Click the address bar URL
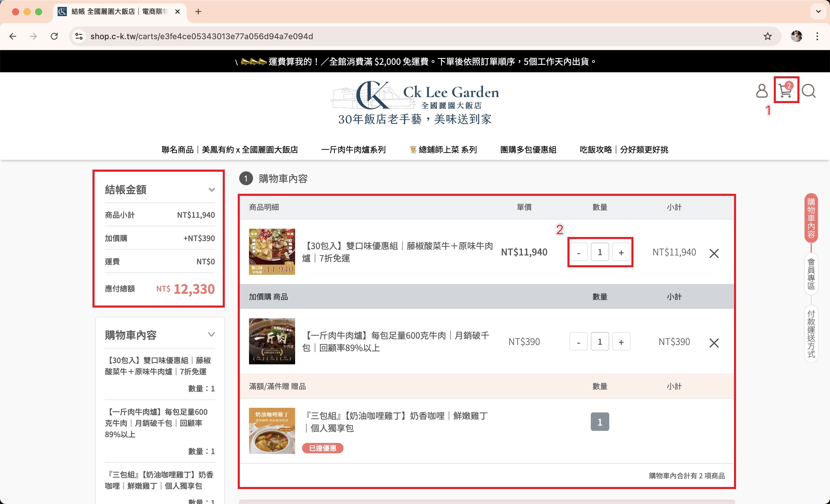Screen dimensions: 830x504 202,36
